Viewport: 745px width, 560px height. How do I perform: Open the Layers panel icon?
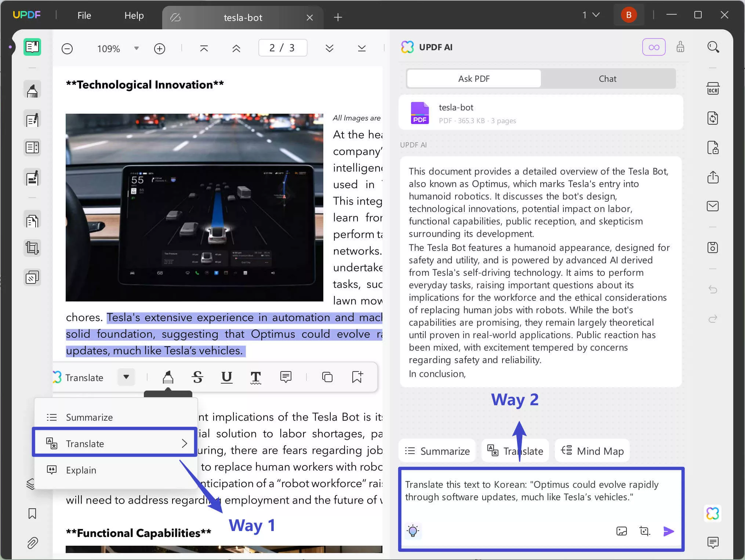point(31,484)
